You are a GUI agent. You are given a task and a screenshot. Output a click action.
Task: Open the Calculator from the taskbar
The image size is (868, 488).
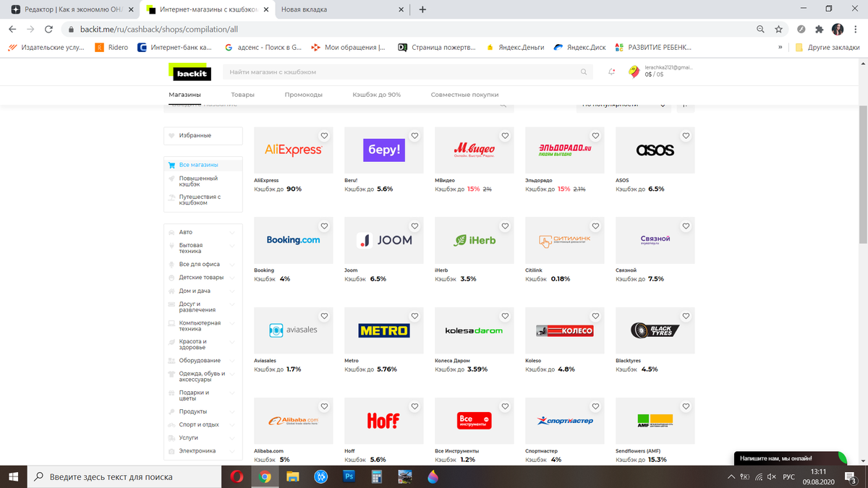[x=377, y=476]
